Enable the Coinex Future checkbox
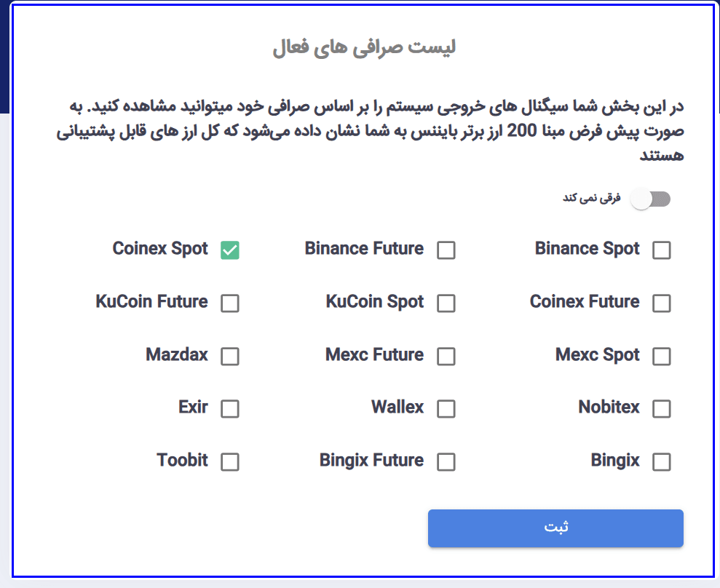This screenshot has width=720, height=588. click(x=662, y=303)
